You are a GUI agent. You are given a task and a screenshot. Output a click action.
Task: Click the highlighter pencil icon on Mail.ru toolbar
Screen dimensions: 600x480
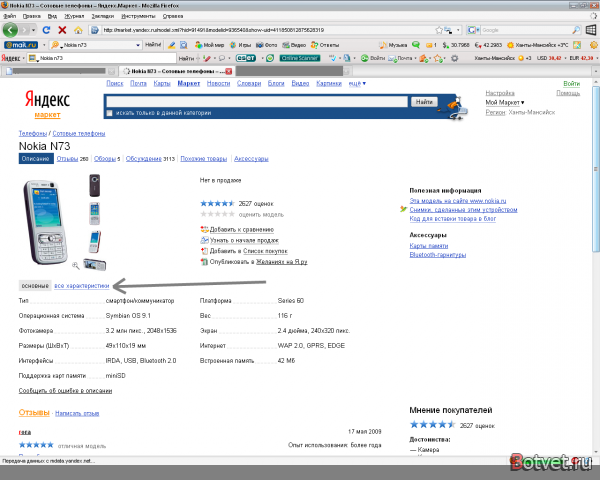tap(171, 45)
